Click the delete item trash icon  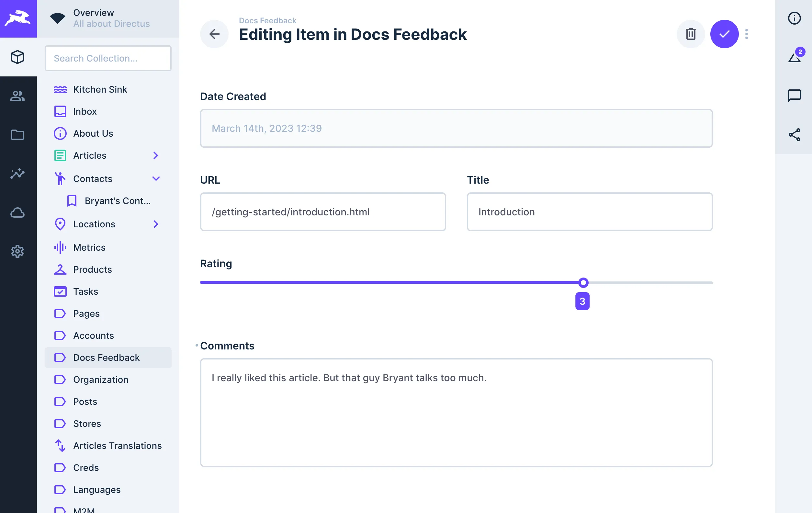pyautogui.click(x=691, y=34)
